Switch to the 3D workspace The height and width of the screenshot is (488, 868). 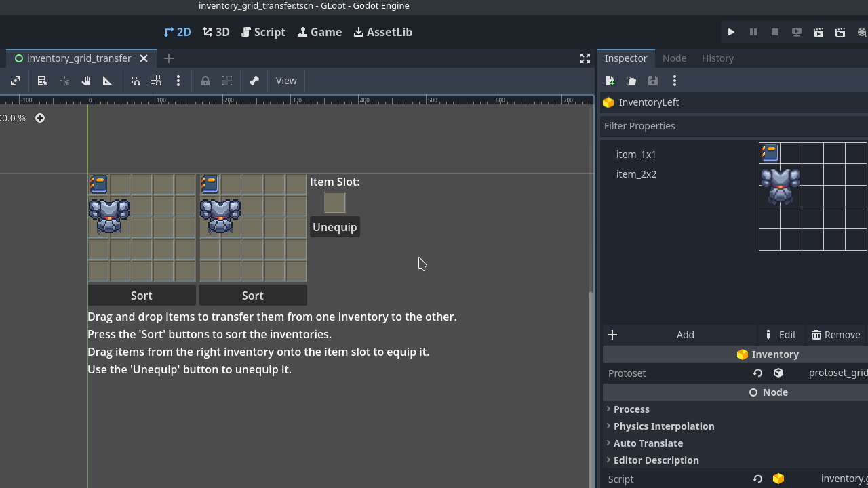pos(216,32)
